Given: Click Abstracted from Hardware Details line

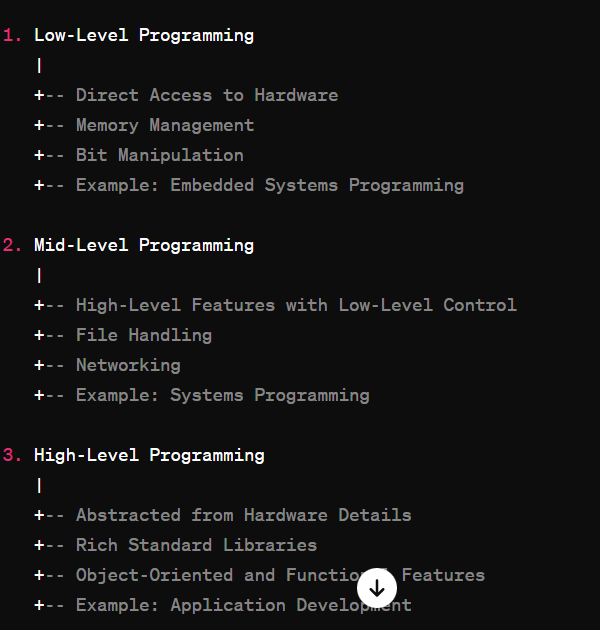Looking at the screenshot, I should (x=244, y=515).
